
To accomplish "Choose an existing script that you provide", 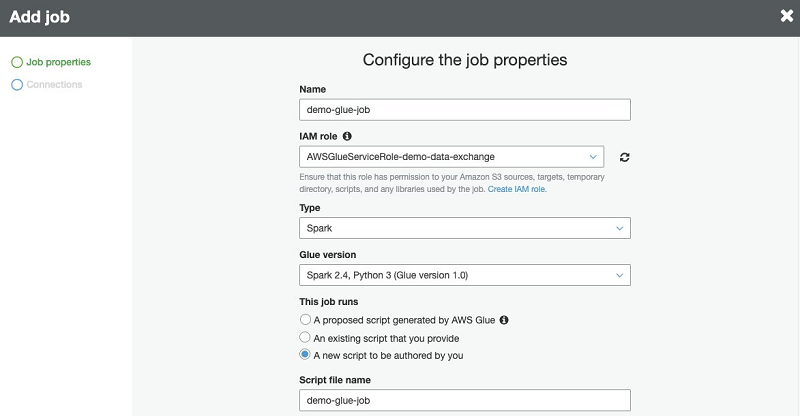I will pos(306,338).
